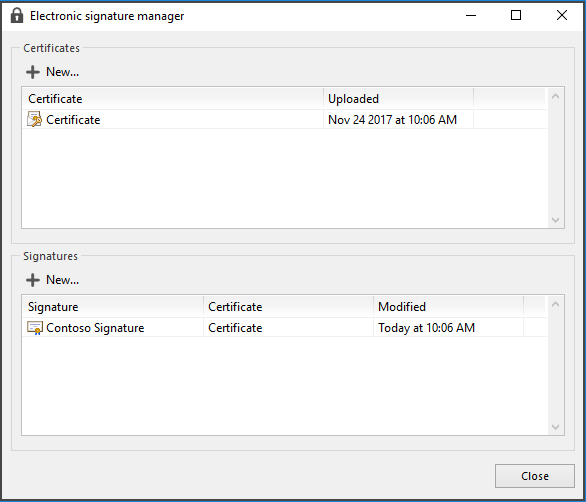
Task: Maximize the Electronic signature manager window
Action: coord(516,15)
